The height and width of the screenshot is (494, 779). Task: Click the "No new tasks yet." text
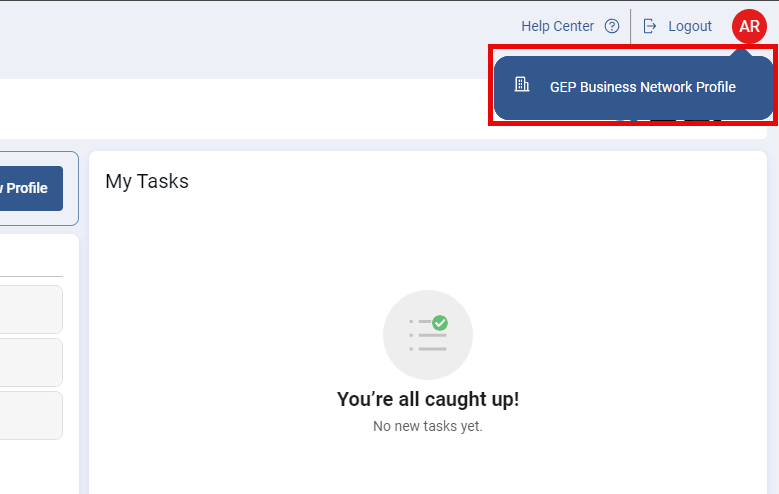(428, 426)
